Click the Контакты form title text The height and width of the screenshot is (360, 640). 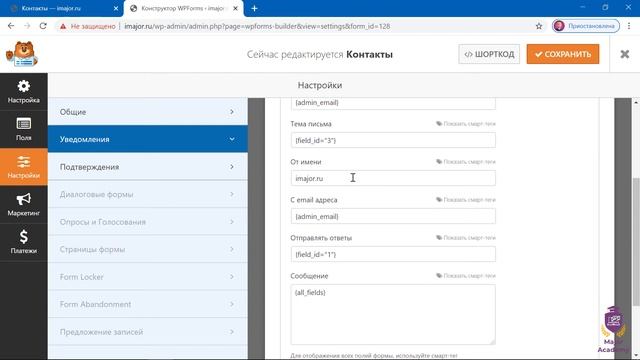coord(369,54)
